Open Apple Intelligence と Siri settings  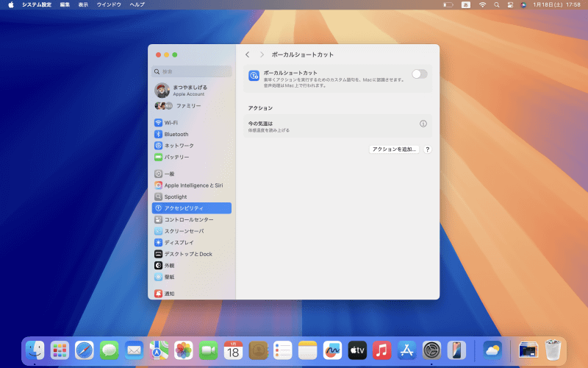pyautogui.click(x=192, y=185)
